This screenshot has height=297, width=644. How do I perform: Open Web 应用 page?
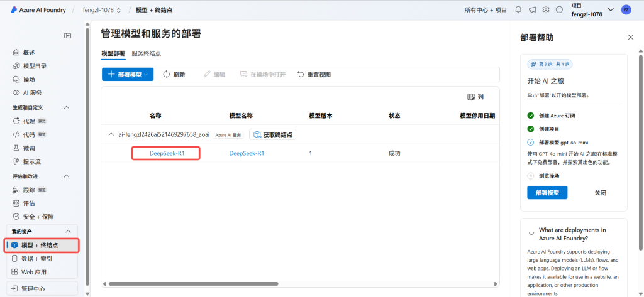point(29,272)
